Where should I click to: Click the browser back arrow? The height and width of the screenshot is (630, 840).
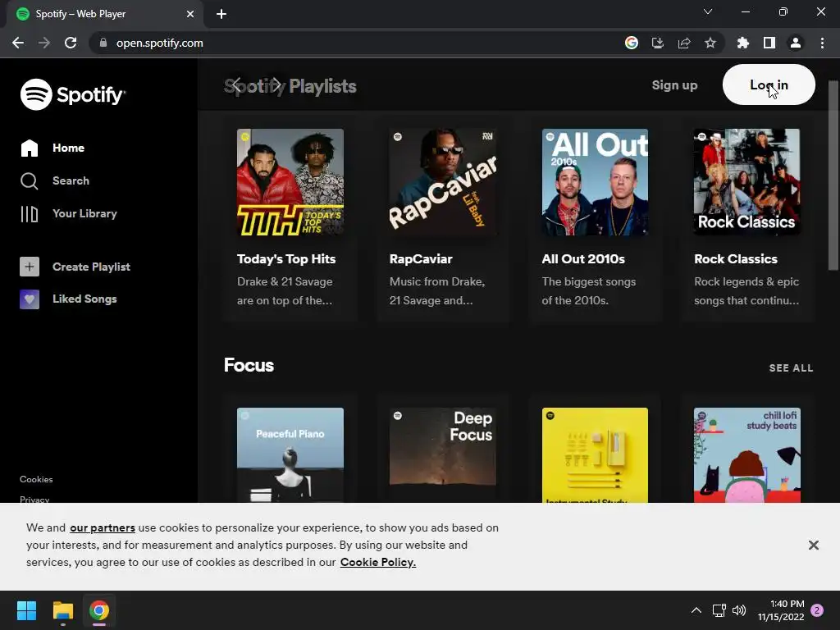18,43
